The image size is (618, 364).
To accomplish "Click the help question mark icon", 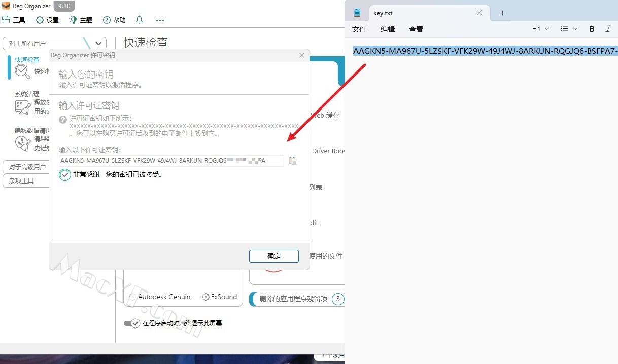I will 63,120.
